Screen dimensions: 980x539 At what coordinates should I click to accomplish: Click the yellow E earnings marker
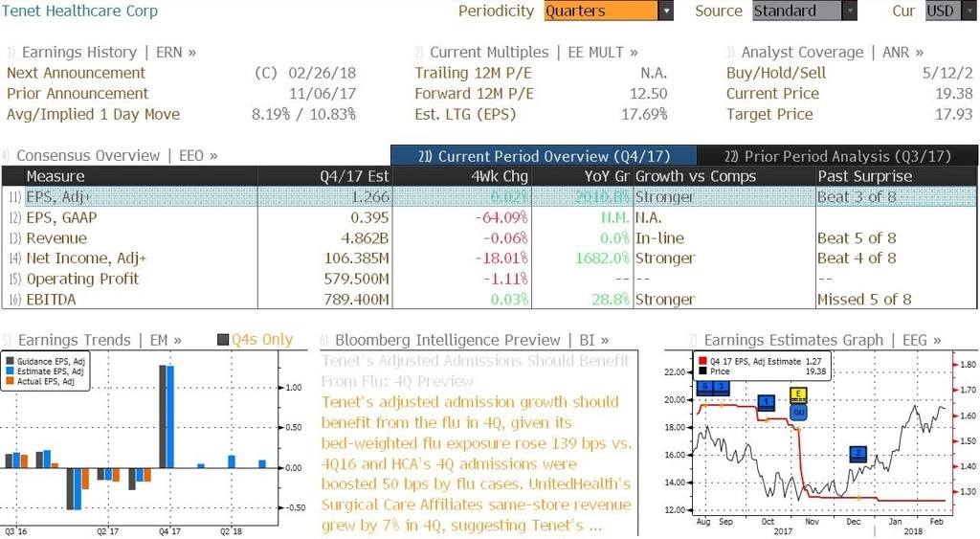pos(799,395)
